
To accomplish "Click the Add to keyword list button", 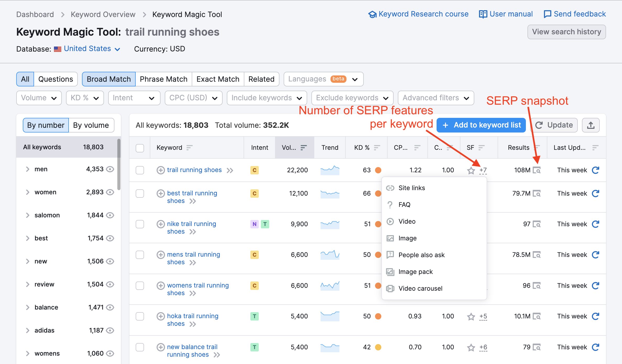I will pos(481,125).
